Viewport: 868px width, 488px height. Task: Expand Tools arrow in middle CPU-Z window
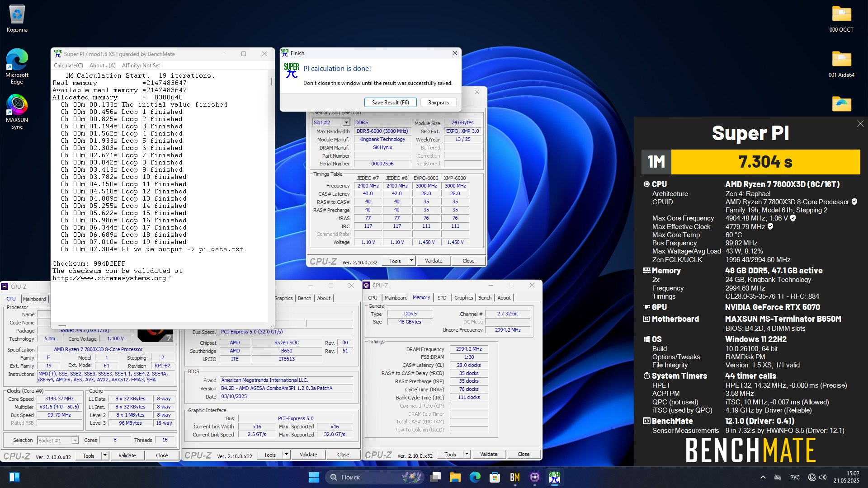pyautogui.click(x=286, y=455)
